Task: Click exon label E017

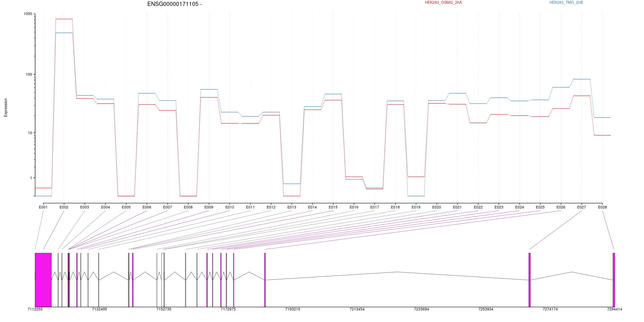Action: click(375, 207)
